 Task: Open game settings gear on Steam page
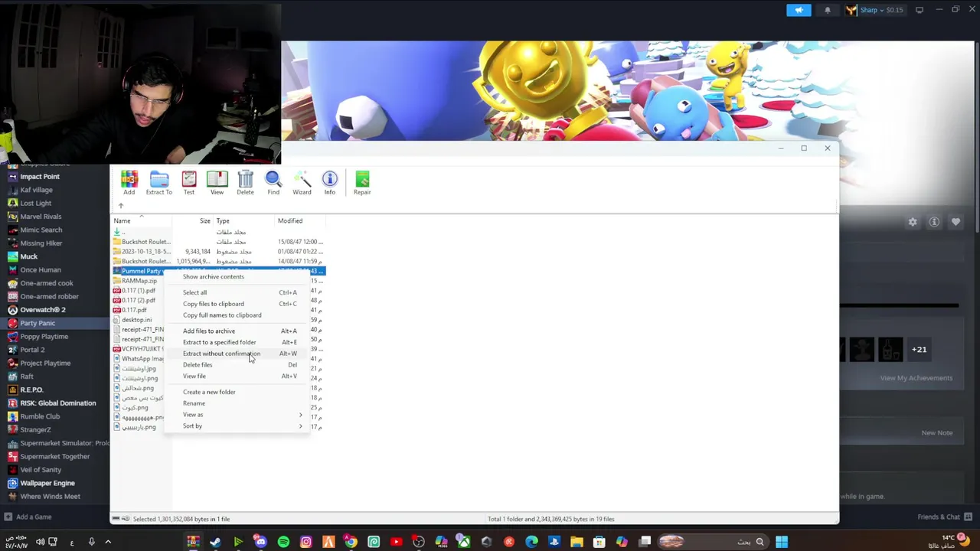(x=913, y=222)
